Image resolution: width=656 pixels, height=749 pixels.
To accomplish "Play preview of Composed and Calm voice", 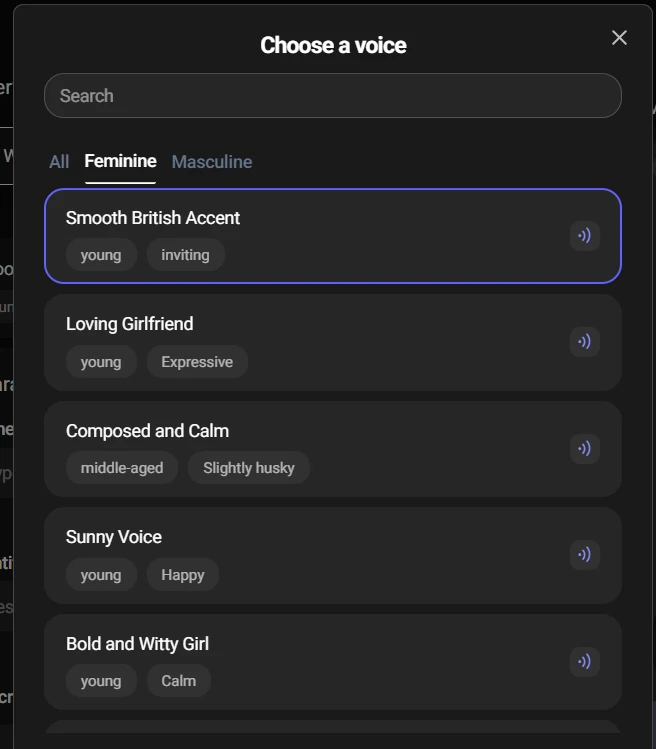I will coord(585,448).
